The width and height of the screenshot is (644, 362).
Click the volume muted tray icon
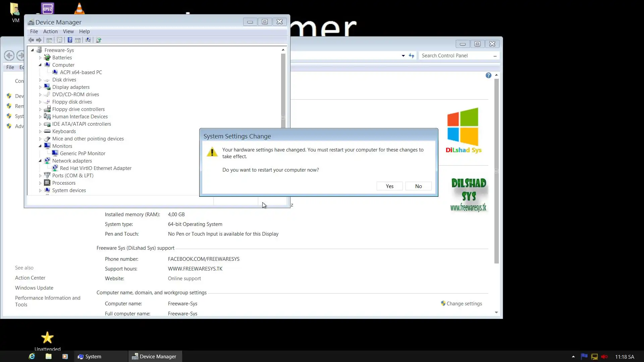click(604, 357)
